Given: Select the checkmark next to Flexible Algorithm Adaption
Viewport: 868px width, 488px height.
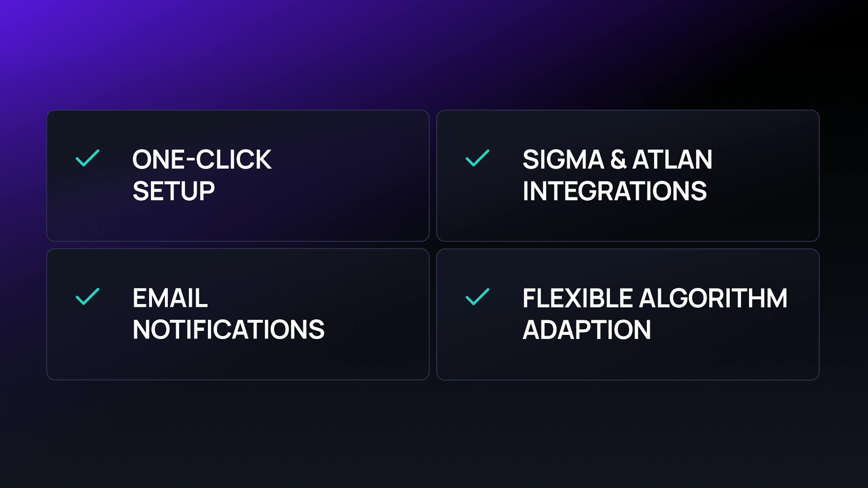Looking at the screenshot, I should pyautogui.click(x=477, y=297).
